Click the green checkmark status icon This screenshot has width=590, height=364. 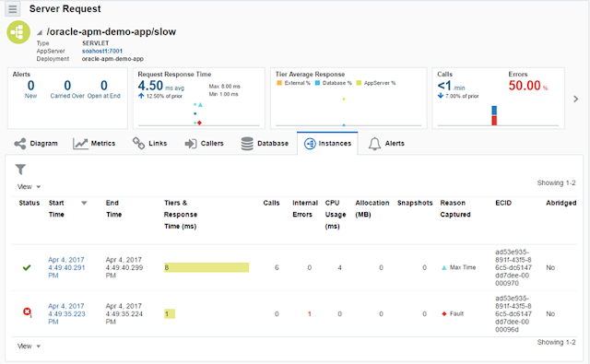click(x=27, y=268)
